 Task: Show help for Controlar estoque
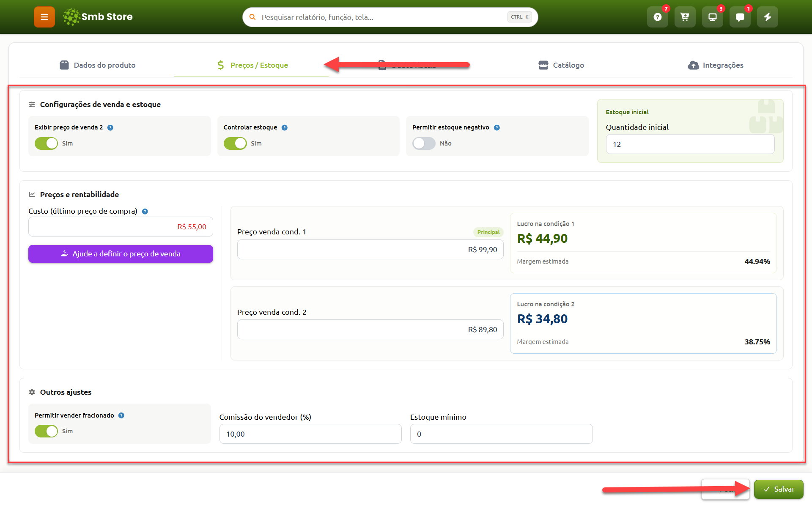284,127
